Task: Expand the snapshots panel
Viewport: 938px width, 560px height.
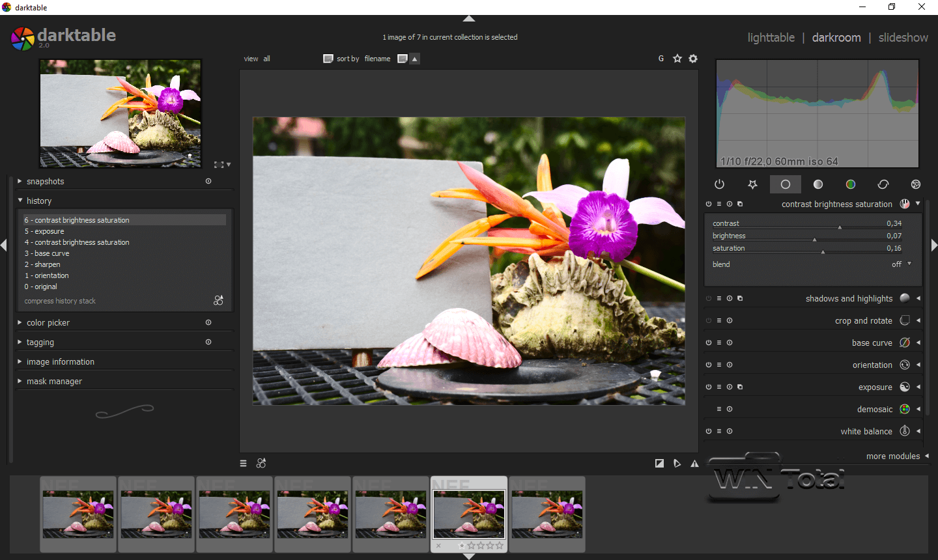Action: [46, 182]
